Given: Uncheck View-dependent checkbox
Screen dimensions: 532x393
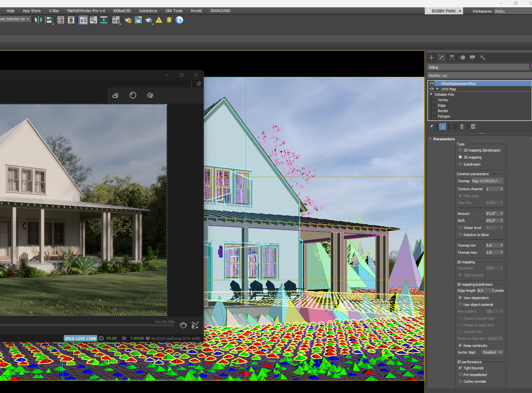Looking at the screenshot, I should 460,298.
